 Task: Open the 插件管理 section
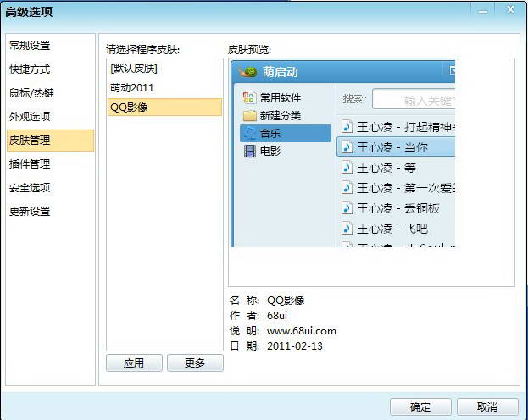30,164
